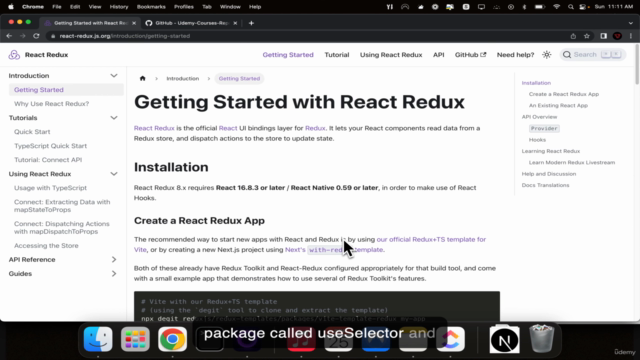Screen dimensions: 640x360
Task: Jump to Provider in table of contents
Action: [x=544, y=129]
